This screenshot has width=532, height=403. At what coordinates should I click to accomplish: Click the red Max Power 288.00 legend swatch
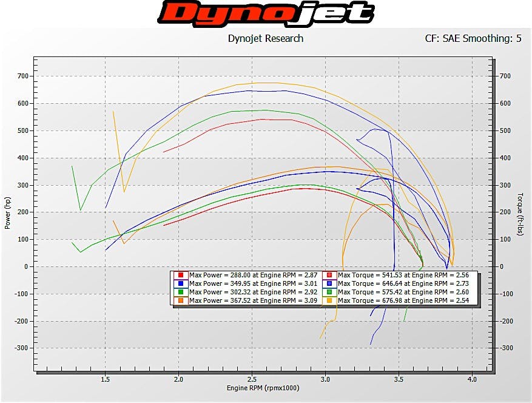pyautogui.click(x=180, y=275)
